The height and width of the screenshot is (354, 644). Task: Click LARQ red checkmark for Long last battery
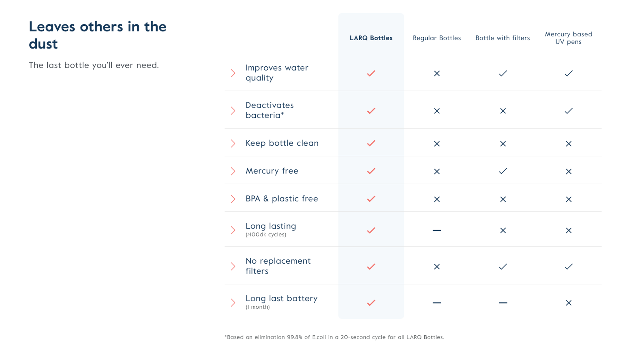371,303
